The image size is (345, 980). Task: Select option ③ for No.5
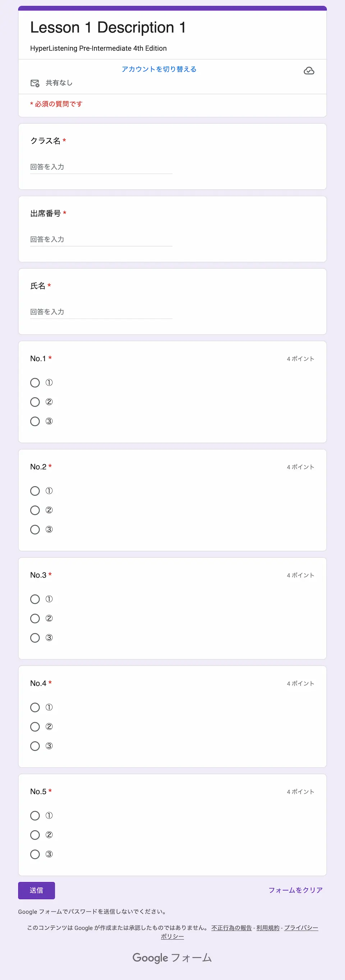coord(35,854)
